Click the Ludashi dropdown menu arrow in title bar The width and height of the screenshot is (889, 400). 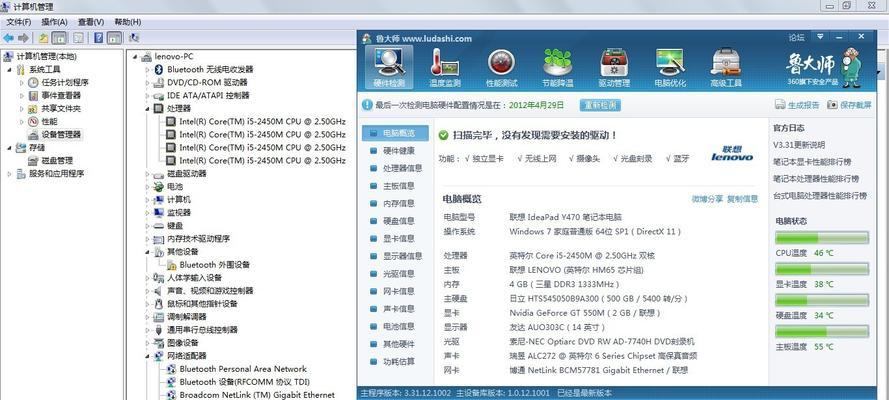[x=820, y=37]
